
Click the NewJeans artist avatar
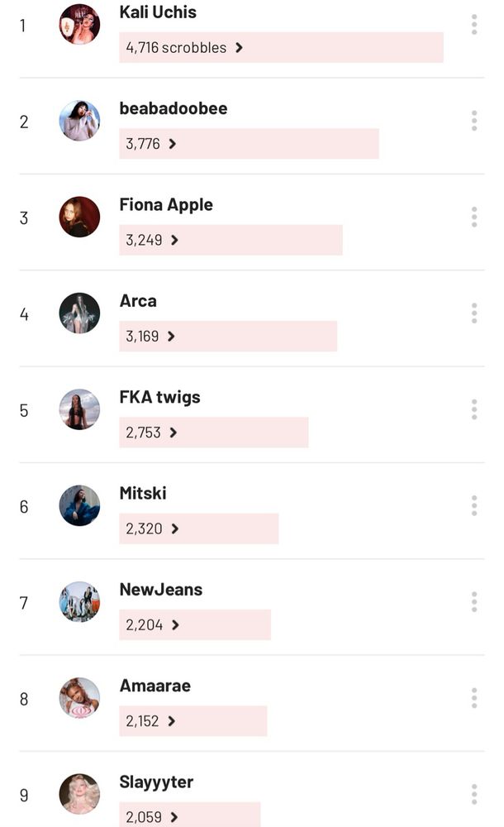[x=79, y=602]
